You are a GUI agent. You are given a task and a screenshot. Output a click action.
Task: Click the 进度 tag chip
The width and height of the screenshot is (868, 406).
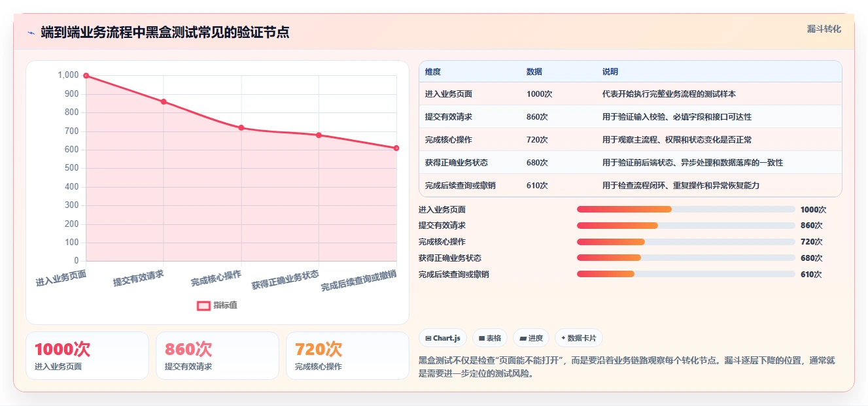coord(531,338)
